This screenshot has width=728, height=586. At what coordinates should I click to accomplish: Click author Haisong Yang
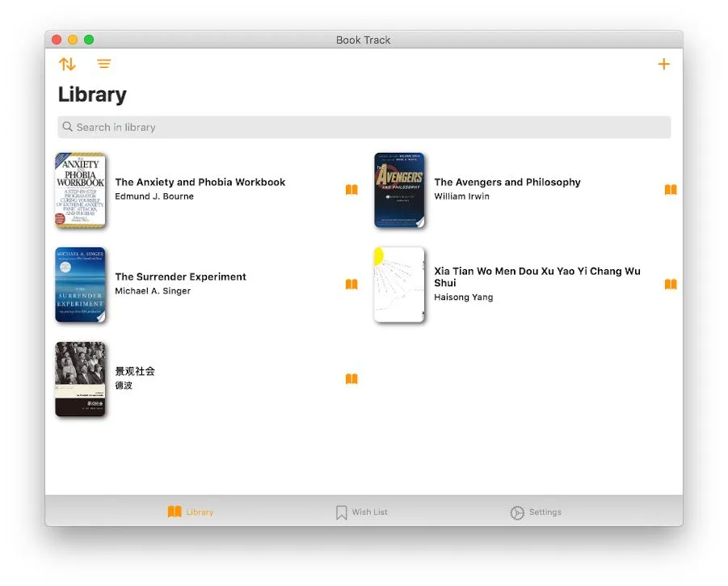click(463, 297)
